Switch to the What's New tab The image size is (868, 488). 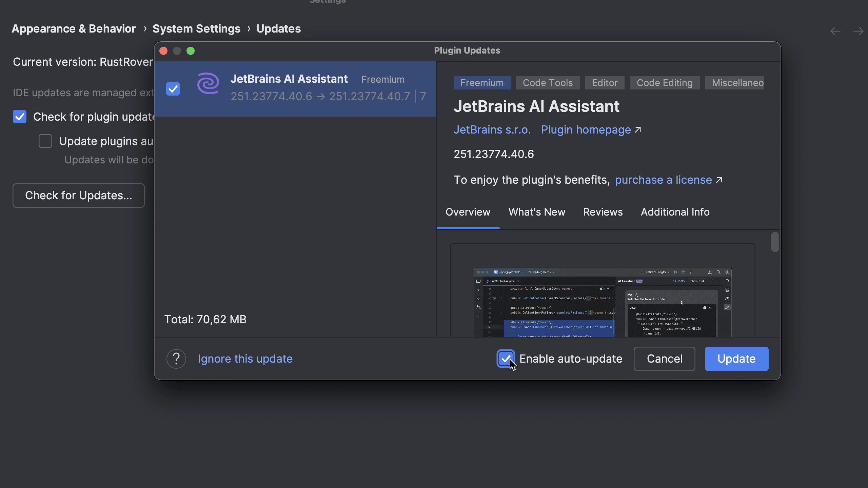537,212
